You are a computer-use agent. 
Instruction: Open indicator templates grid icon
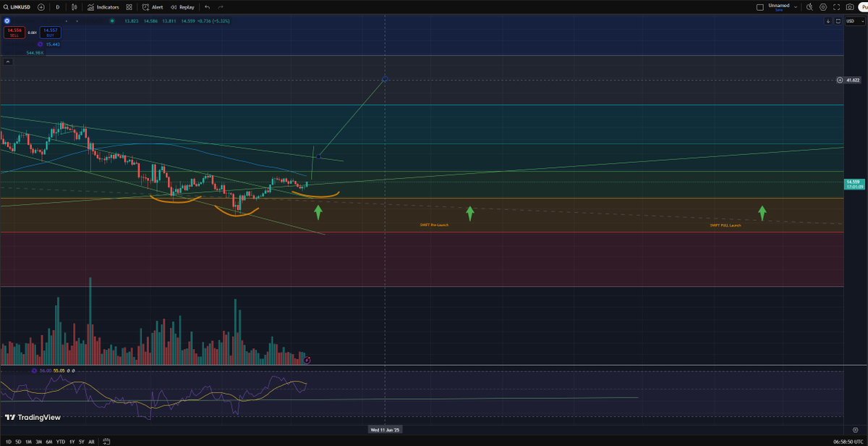(x=129, y=7)
